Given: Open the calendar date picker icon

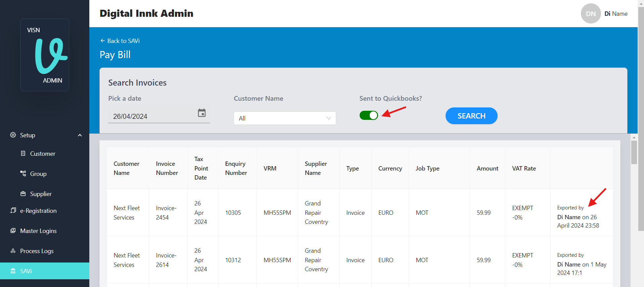Looking at the screenshot, I should coord(201,113).
